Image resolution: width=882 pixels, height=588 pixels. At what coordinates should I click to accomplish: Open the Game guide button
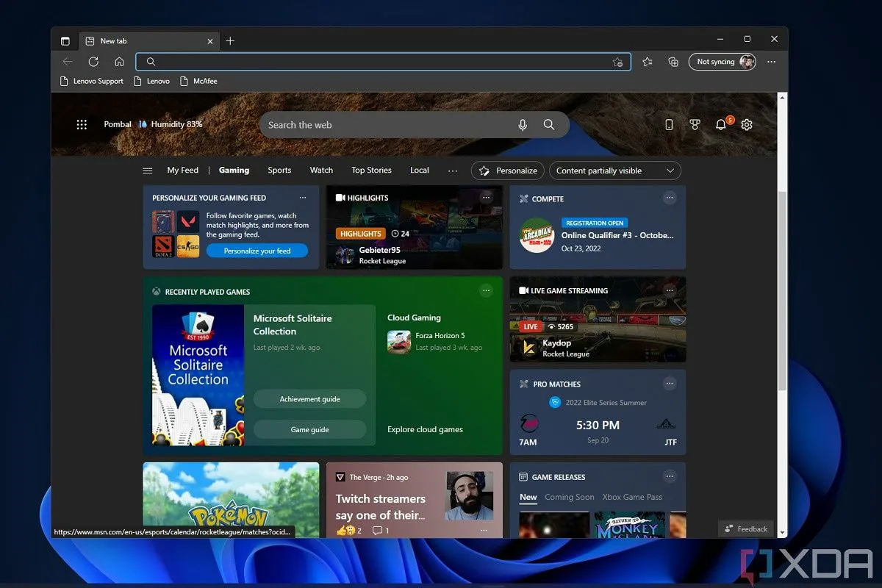(x=309, y=429)
